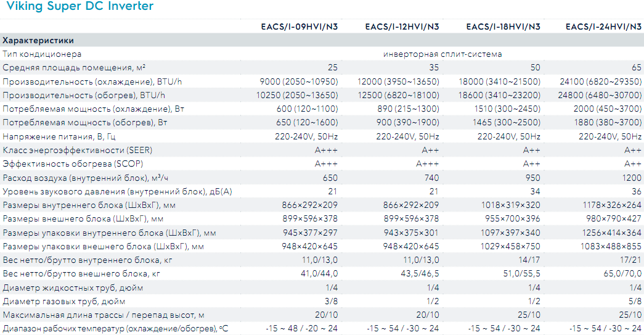Select outdoor weight 65,0/70,0
Screen dimensions: 644x335
click(623, 274)
